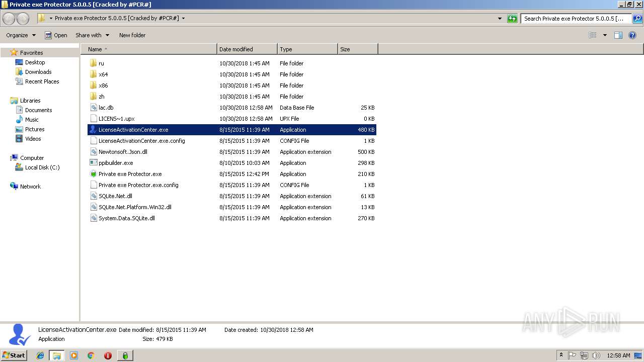
Task: Click the System.Data.SQLite.dll file icon
Action: click(93, 218)
